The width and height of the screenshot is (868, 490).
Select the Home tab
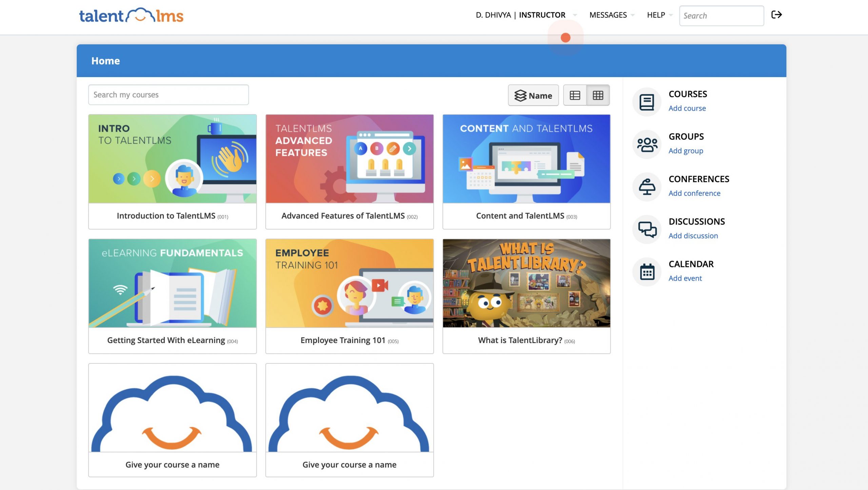coord(105,61)
